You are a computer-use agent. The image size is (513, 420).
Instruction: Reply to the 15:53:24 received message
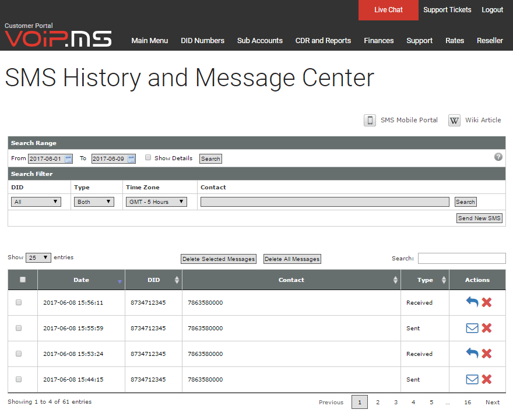[471, 353]
